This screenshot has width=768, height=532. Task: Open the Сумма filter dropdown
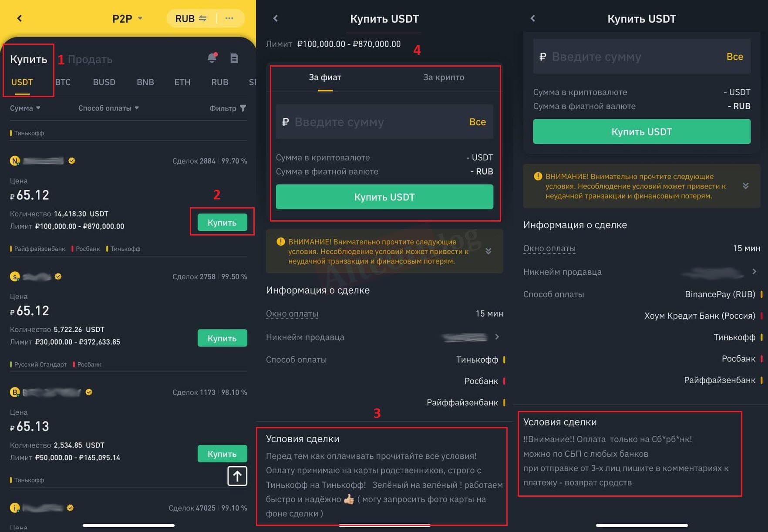click(x=25, y=108)
